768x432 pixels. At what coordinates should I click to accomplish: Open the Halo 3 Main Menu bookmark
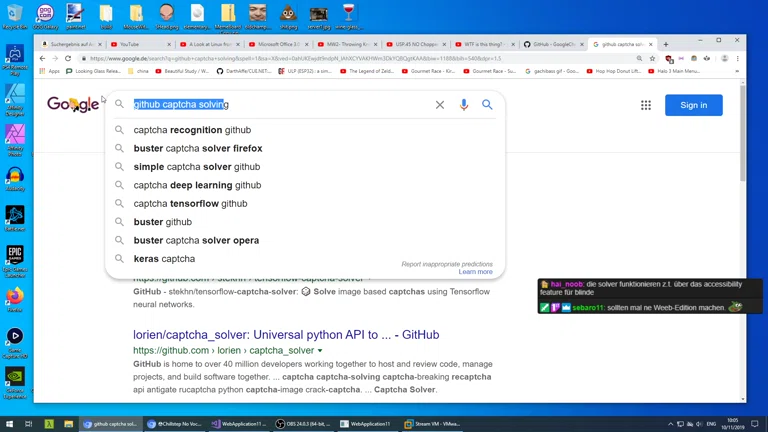pyautogui.click(x=674, y=71)
